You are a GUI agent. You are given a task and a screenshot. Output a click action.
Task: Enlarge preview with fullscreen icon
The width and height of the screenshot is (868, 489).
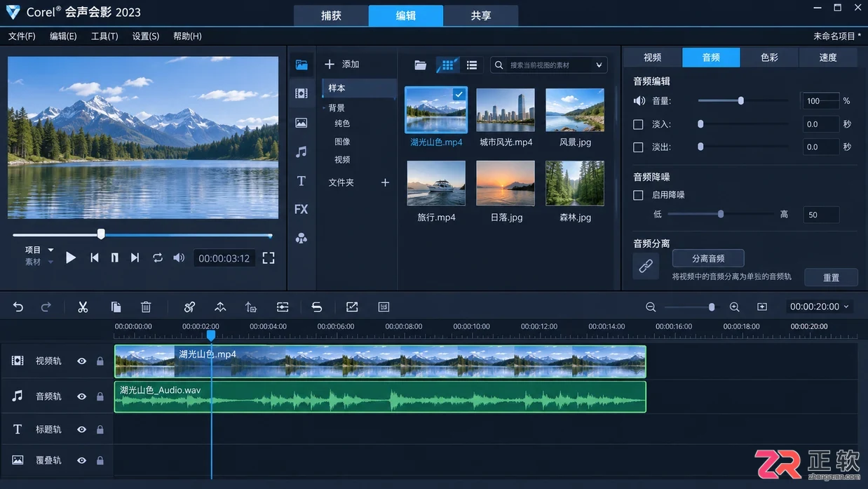coord(269,258)
